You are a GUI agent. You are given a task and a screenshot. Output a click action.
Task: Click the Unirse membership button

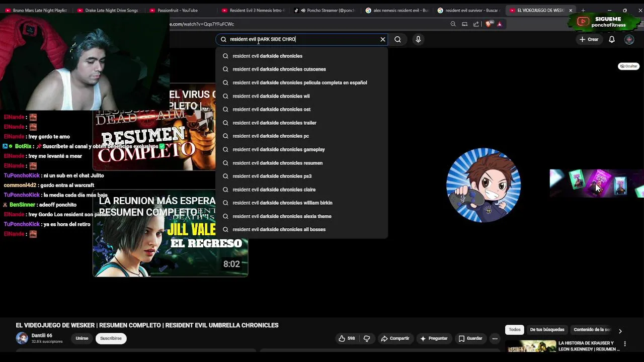point(82,338)
